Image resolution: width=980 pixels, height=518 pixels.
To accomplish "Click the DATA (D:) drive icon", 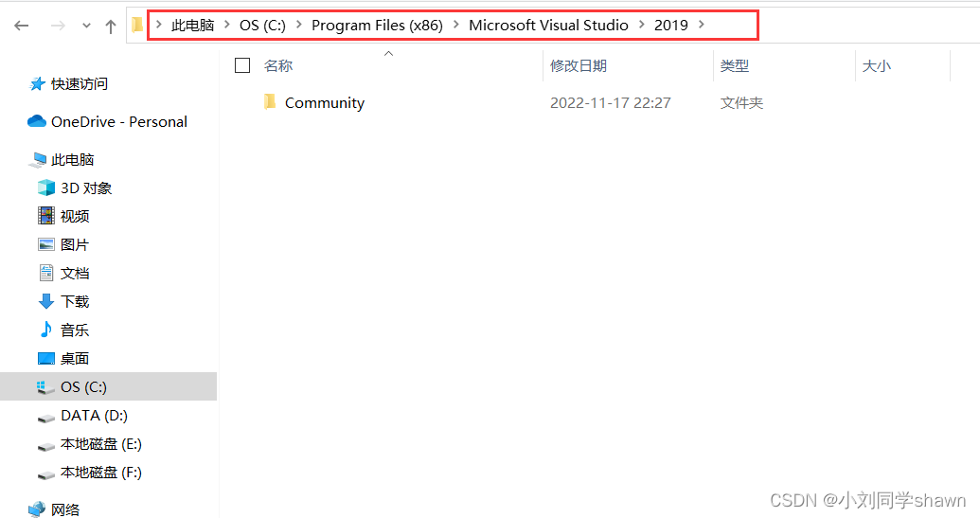I will 46,418.
